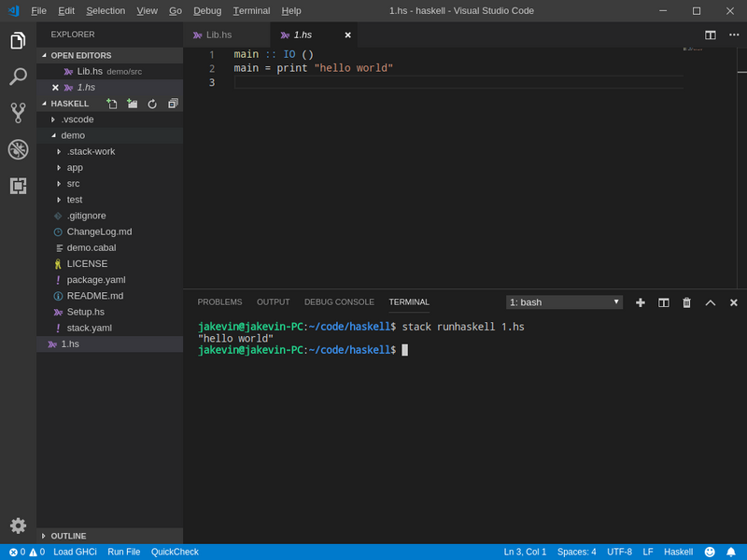Open the Selection menu

click(106, 10)
